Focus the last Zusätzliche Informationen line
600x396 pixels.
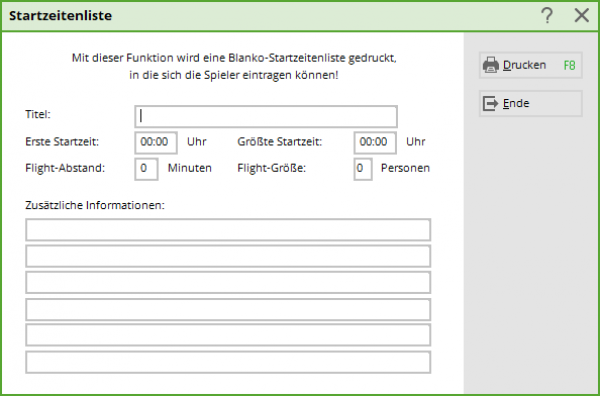click(x=228, y=362)
